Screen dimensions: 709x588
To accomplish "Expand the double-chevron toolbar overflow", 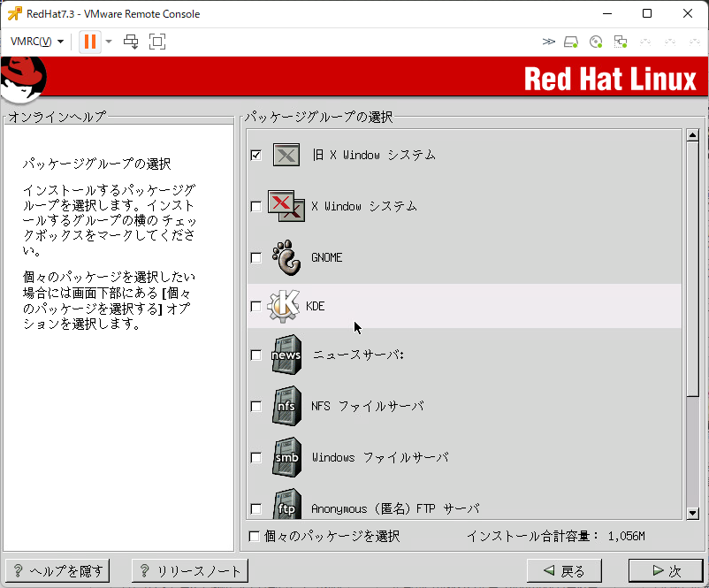I will tap(548, 42).
